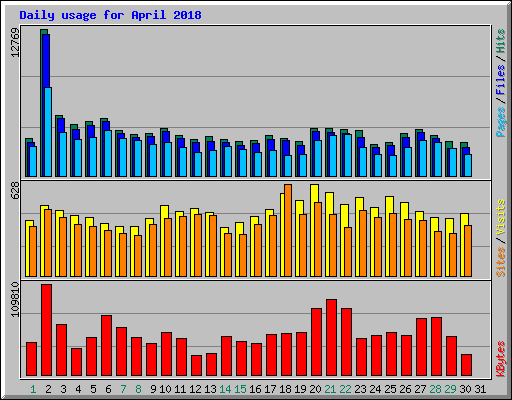Click the Sites legend label
The height and width of the screenshot is (400, 512).
(x=501, y=262)
